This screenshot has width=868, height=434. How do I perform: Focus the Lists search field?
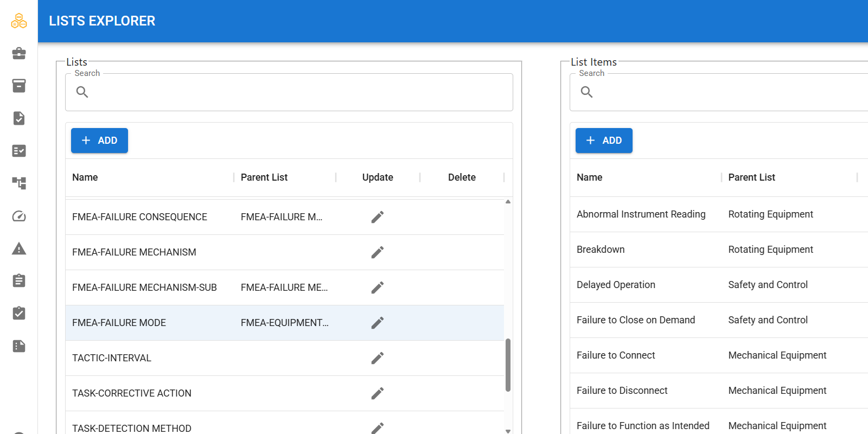click(x=289, y=92)
